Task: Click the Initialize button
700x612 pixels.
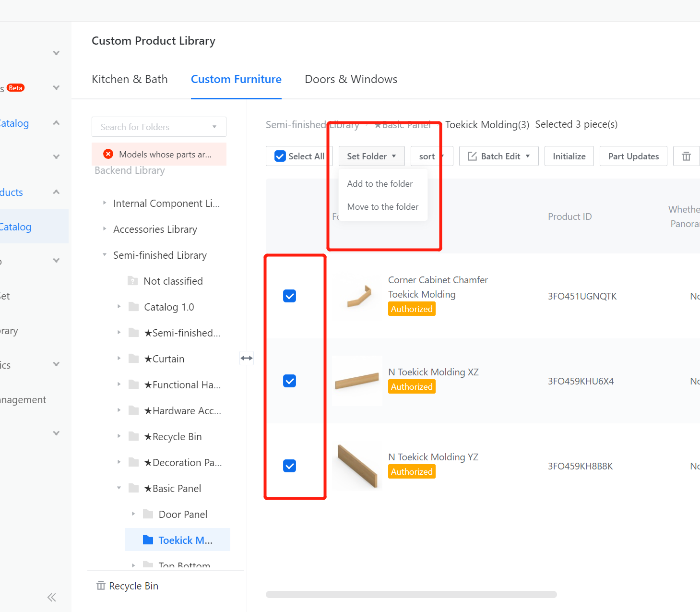Action: (569, 156)
